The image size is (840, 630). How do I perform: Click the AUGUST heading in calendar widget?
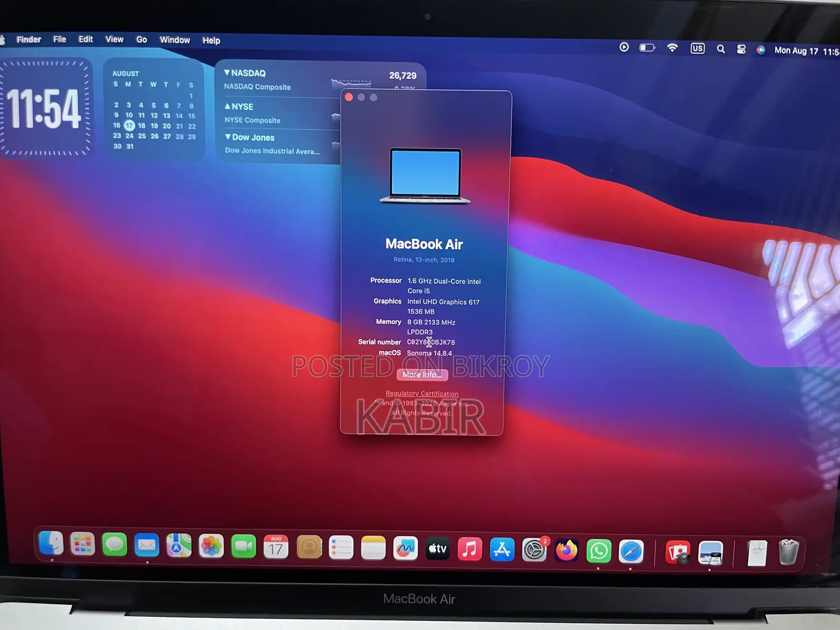[126, 73]
